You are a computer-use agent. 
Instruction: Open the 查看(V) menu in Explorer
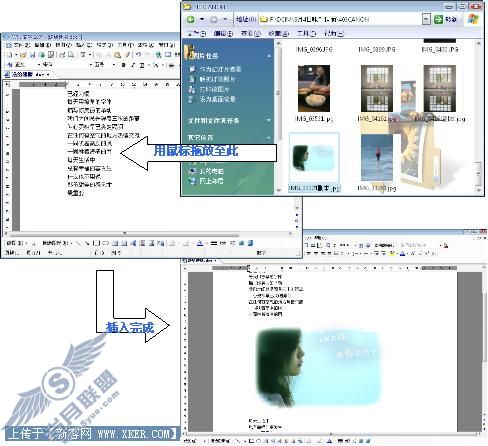point(251,33)
